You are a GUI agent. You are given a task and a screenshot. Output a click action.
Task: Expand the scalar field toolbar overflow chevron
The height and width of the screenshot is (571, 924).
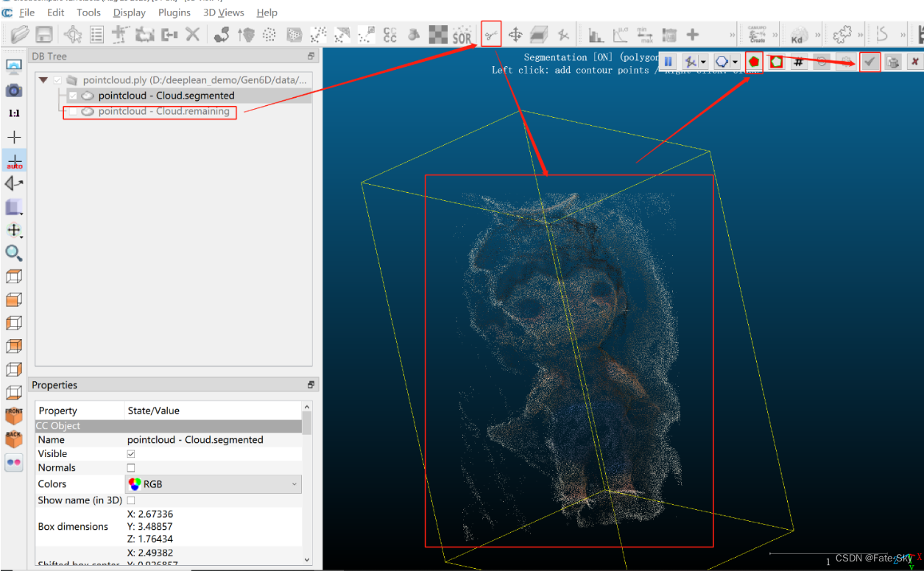pos(732,34)
